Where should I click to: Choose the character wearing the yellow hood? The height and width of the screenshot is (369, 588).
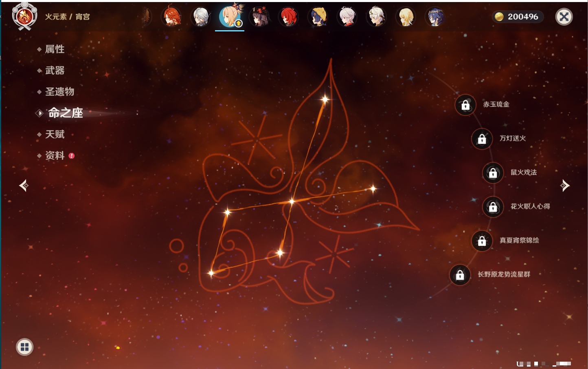[x=318, y=17]
